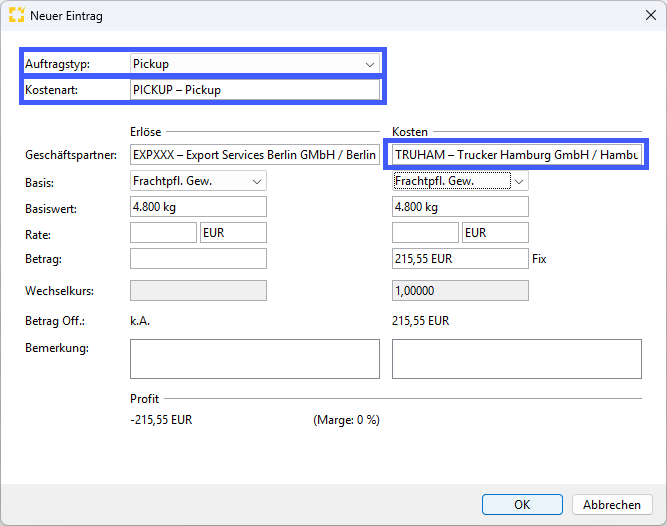Click the Erlöse Geschäftspartner field EXPXXX
Viewport: 667px width, 526px height.
255,155
